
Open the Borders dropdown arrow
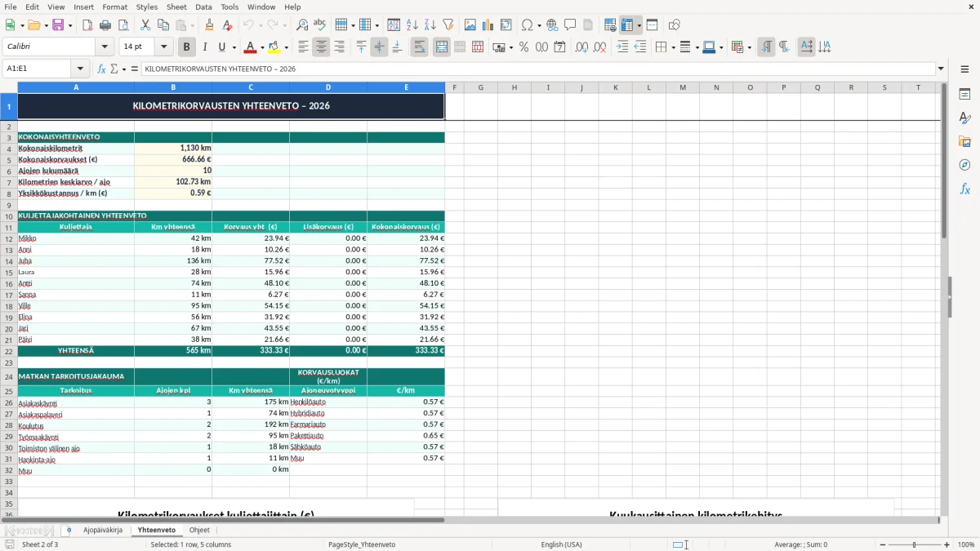673,47
